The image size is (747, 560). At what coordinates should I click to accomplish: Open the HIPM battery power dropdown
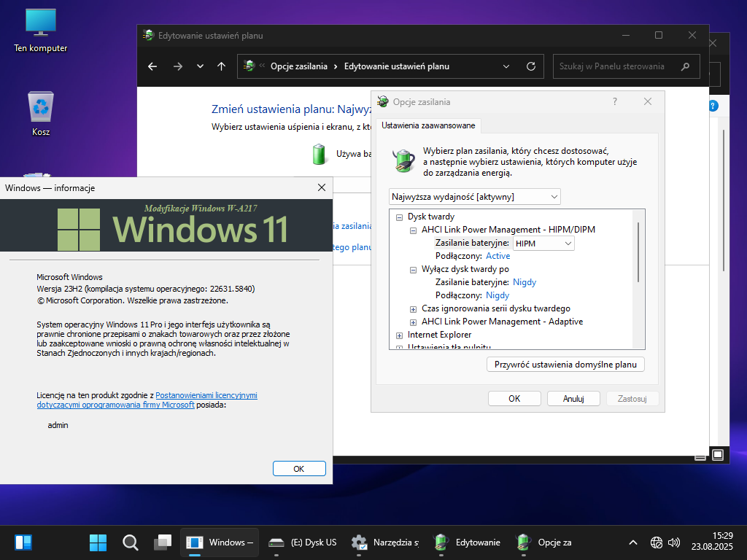point(543,243)
